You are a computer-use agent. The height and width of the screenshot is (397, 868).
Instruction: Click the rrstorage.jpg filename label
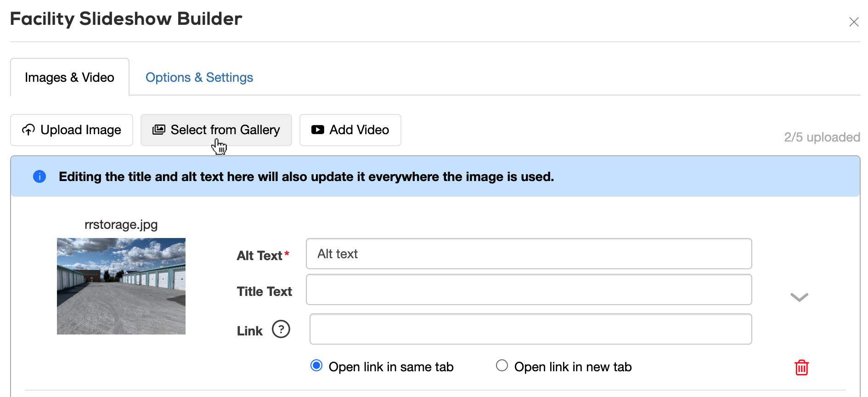tap(121, 225)
